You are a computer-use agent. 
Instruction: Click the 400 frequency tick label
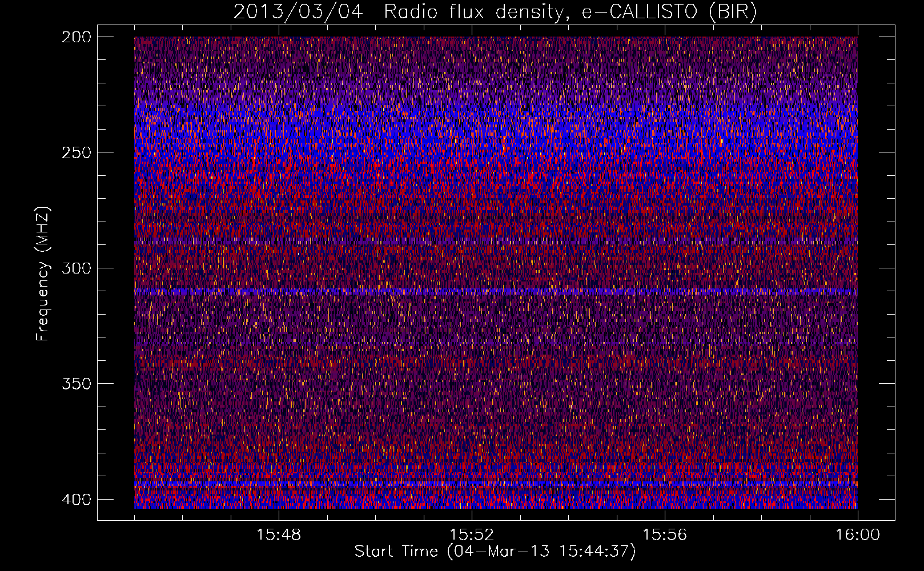pyautogui.click(x=76, y=499)
